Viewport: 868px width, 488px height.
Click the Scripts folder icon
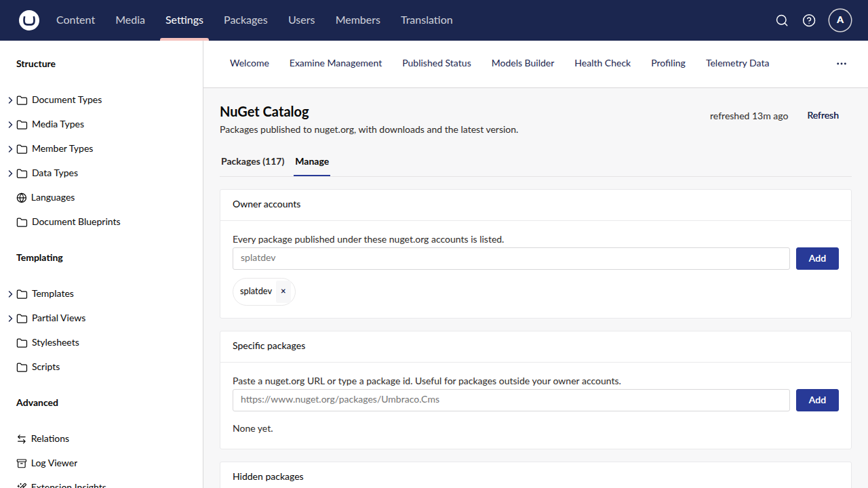click(22, 367)
